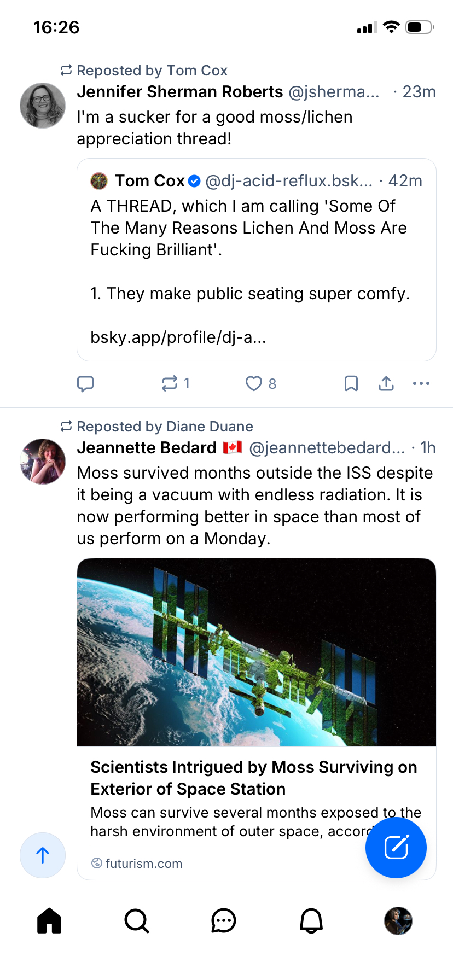Tap the blue compose new post button
The image size is (453, 980).
pos(396,848)
